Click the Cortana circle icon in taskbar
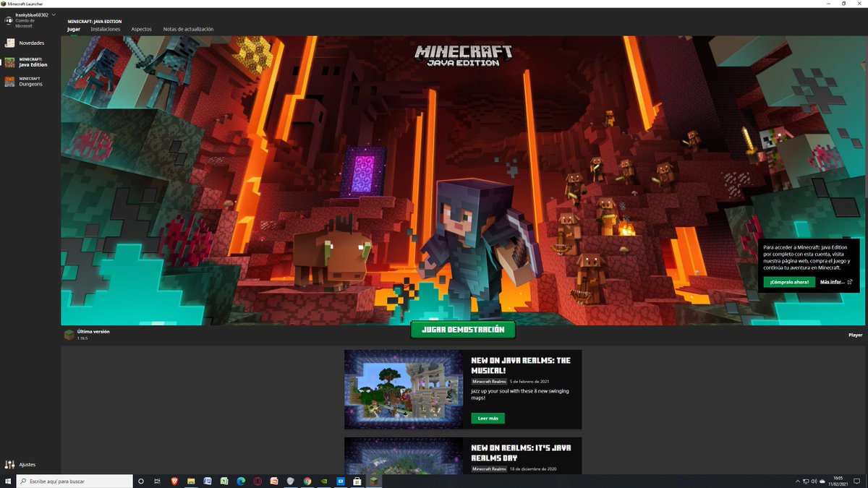Screen dimensions: 868x488 141,481
